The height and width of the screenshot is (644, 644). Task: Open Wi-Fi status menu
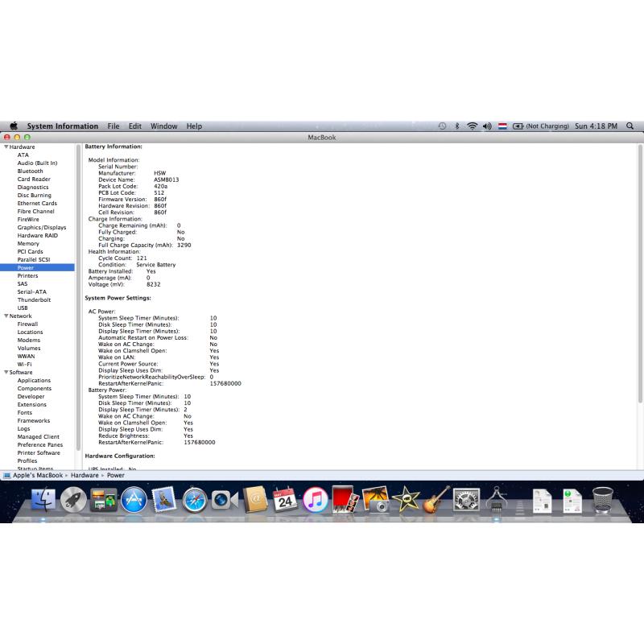click(x=473, y=126)
